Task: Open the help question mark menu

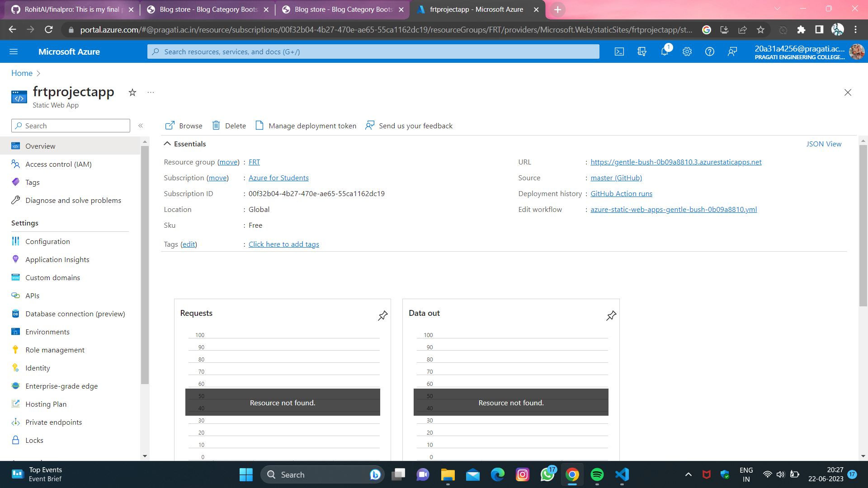Action: 709,52
